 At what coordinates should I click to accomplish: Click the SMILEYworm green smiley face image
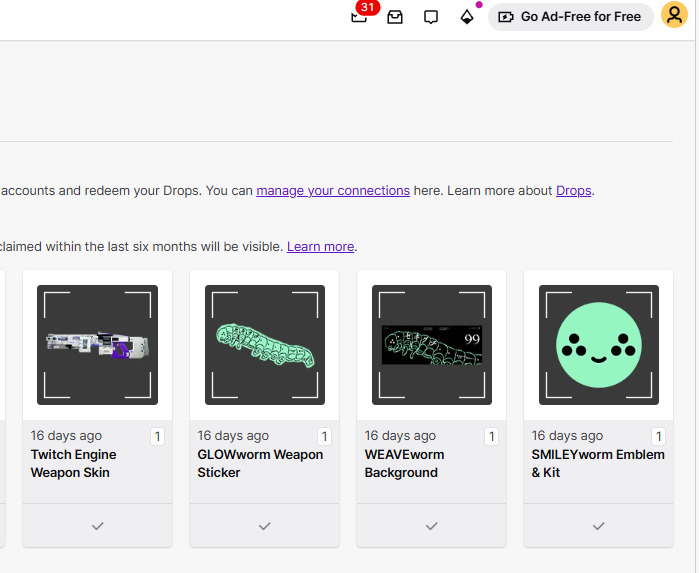click(599, 345)
